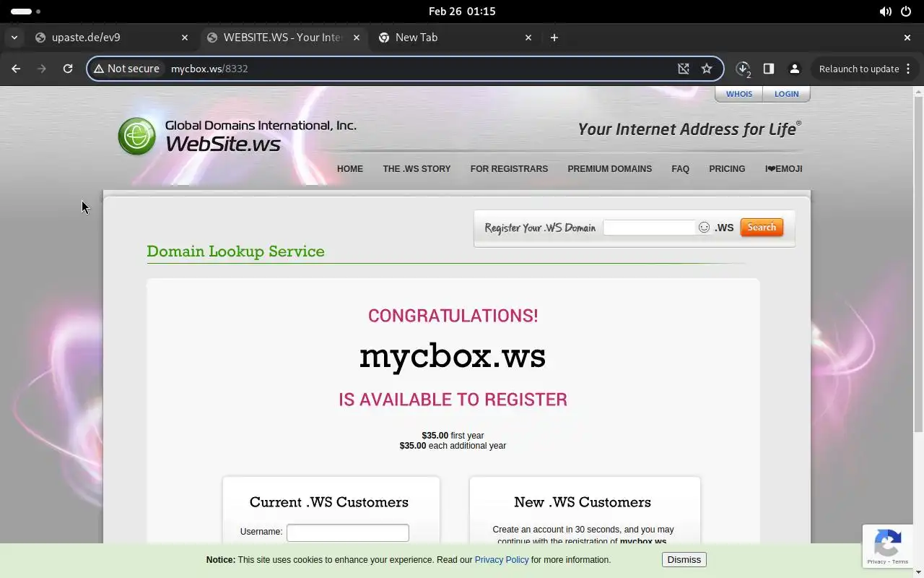The width and height of the screenshot is (924, 578).
Task: Open the FAQ menu item
Action: click(680, 169)
